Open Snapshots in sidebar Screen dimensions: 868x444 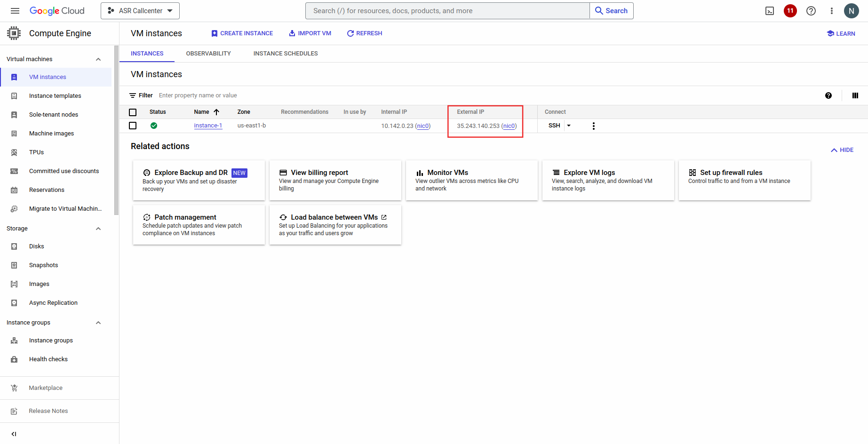click(56, 265)
